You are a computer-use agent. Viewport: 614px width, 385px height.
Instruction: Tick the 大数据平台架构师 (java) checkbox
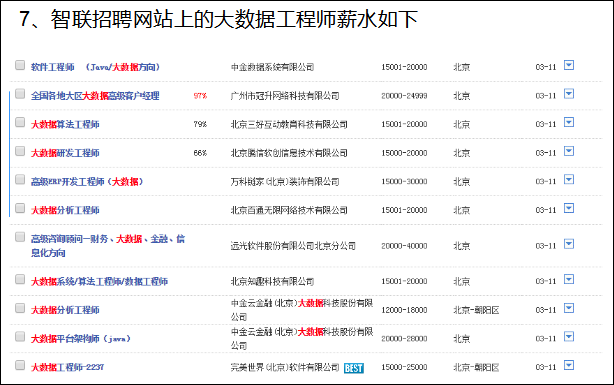pyautogui.click(x=20, y=336)
